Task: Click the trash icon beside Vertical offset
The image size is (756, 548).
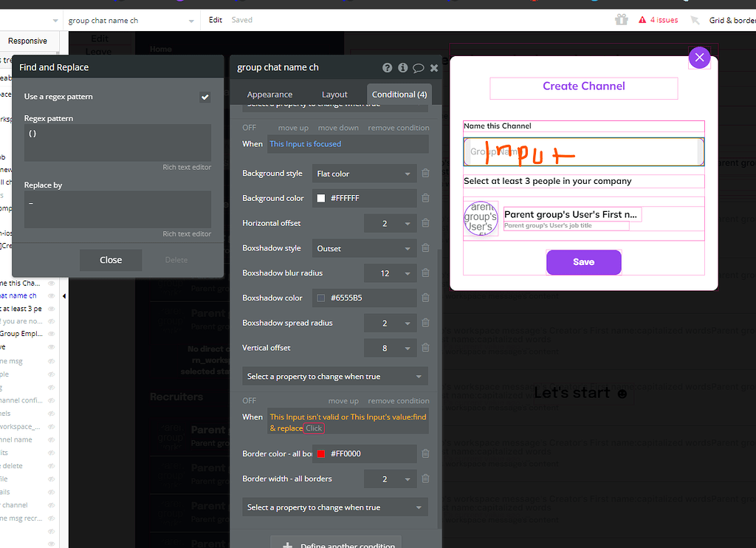Action: pyautogui.click(x=425, y=348)
